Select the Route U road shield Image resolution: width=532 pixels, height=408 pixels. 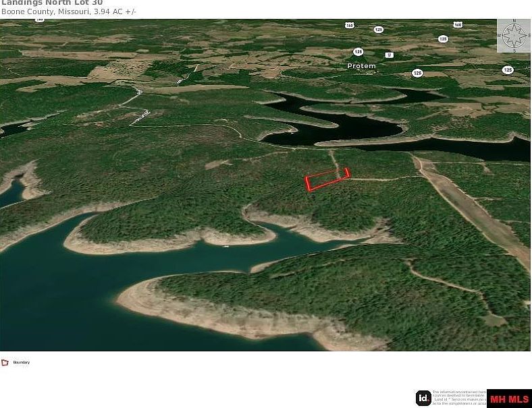coord(389,55)
